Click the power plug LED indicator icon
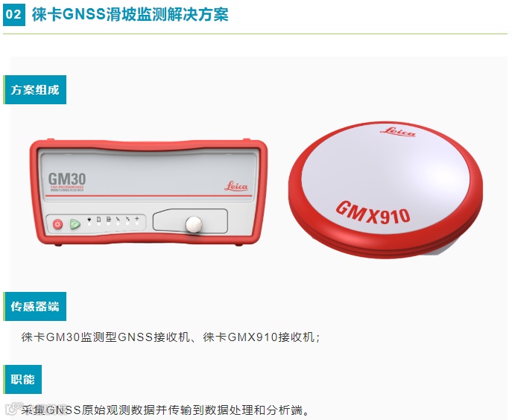512x420 pixels. point(89,220)
